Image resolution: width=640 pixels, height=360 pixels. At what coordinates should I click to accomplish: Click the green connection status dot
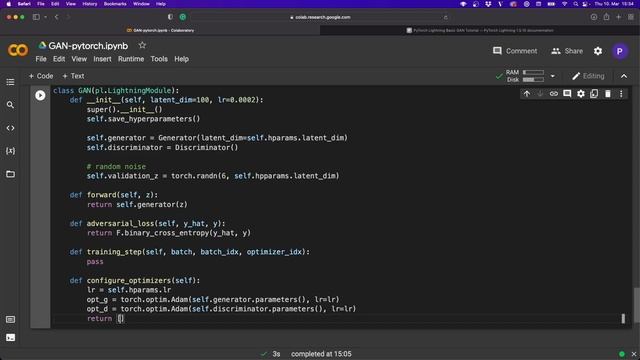[x=622, y=354]
